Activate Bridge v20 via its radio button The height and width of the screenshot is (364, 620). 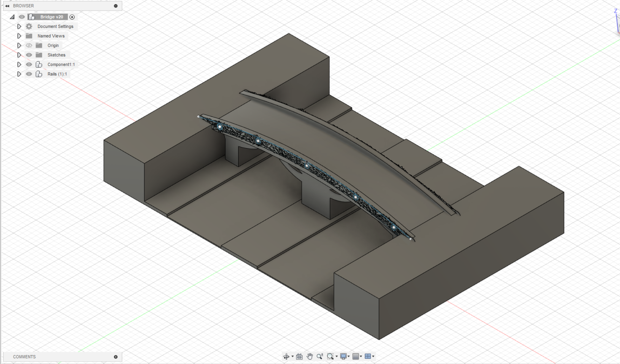click(x=72, y=17)
